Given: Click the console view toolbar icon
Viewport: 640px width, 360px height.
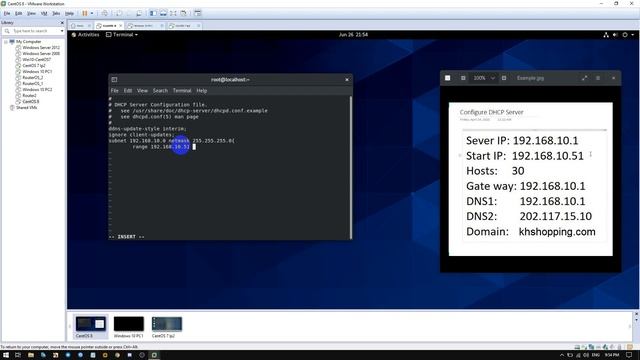Looking at the screenshot, I should click(x=198, y=13).
